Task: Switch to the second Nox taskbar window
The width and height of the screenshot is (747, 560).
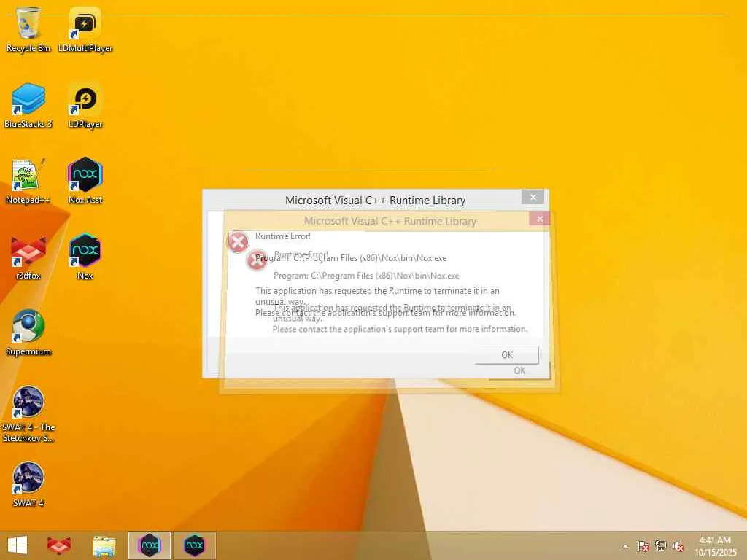Action: (x=194, y=545)
